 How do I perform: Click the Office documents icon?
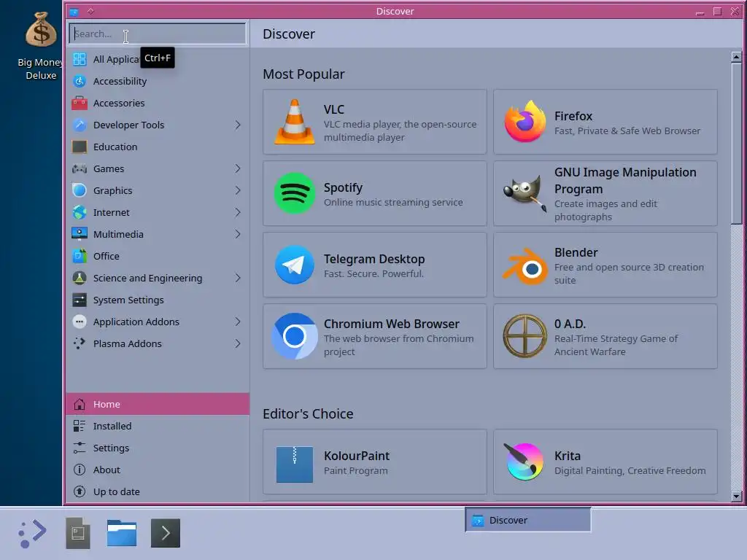click(80, 256)
